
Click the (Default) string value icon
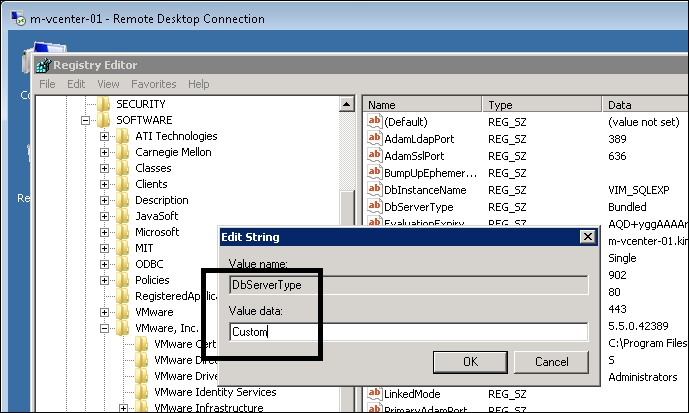(374, 121)
